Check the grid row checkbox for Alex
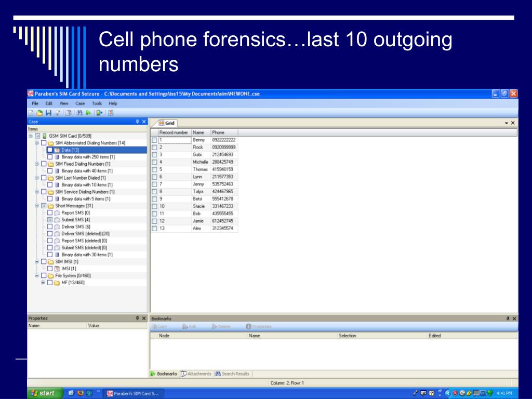The image size is (532, 399). click(x=154, y=229)
